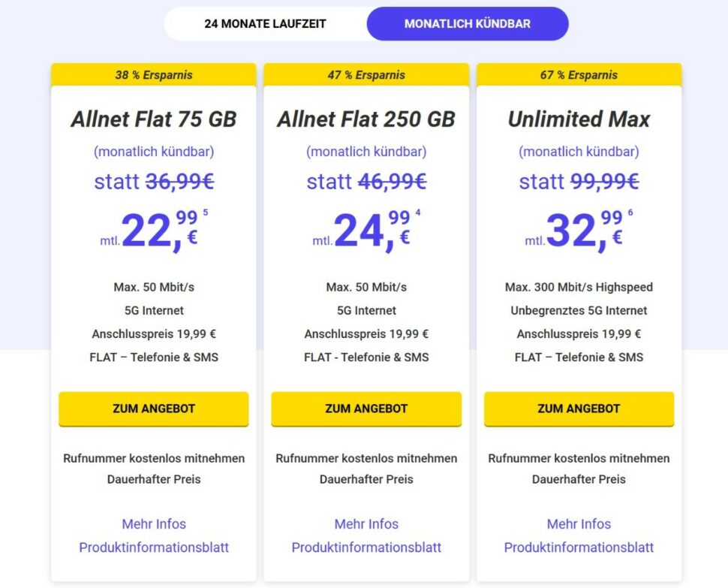Click the 67 % Ersparnis banner
728x588 pixels.
(579, 74)
